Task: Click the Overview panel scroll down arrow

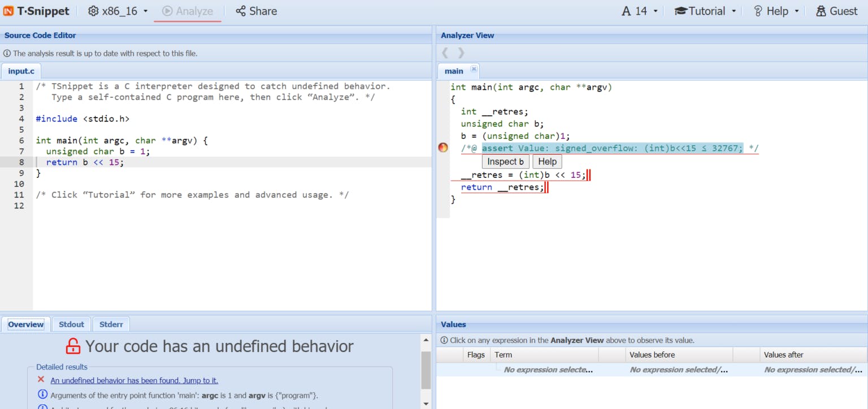Action: click(x=426, y=403)
